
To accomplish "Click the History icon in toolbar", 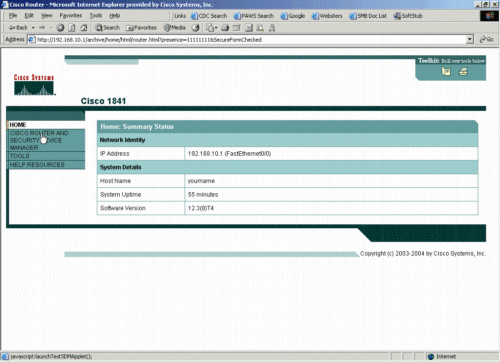I will pos(196,28).
